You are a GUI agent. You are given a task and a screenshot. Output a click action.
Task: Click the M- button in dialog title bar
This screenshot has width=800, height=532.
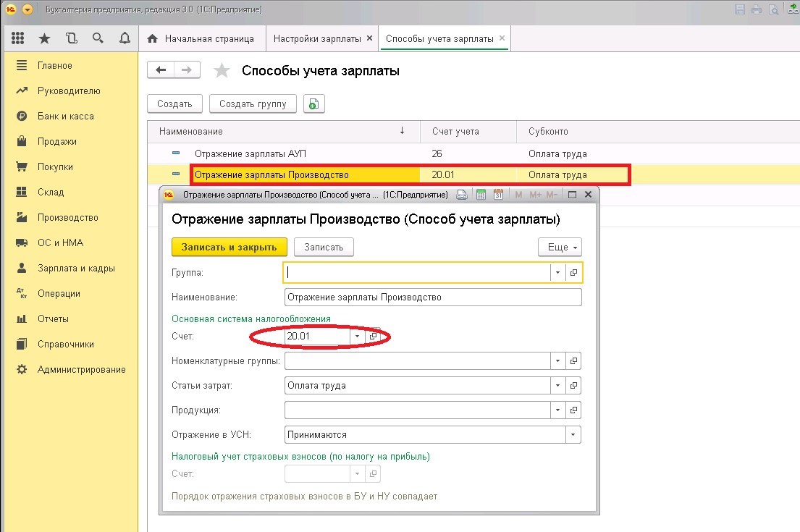point(552,194)
